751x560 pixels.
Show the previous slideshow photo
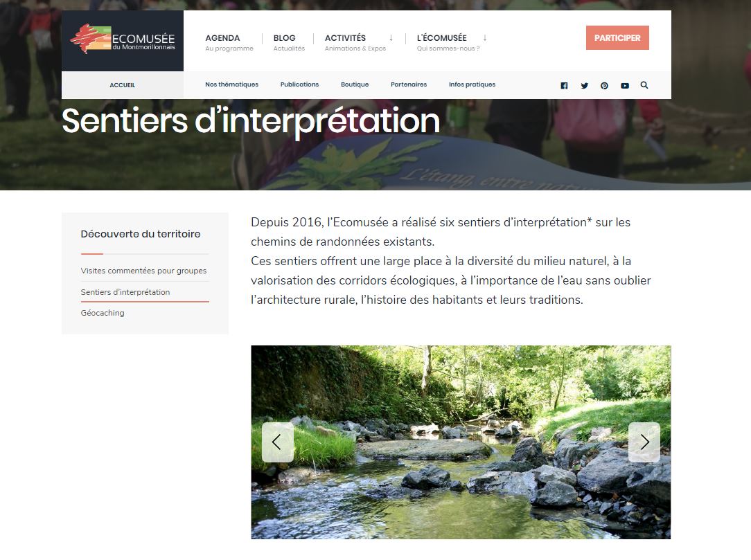point(277,442)
